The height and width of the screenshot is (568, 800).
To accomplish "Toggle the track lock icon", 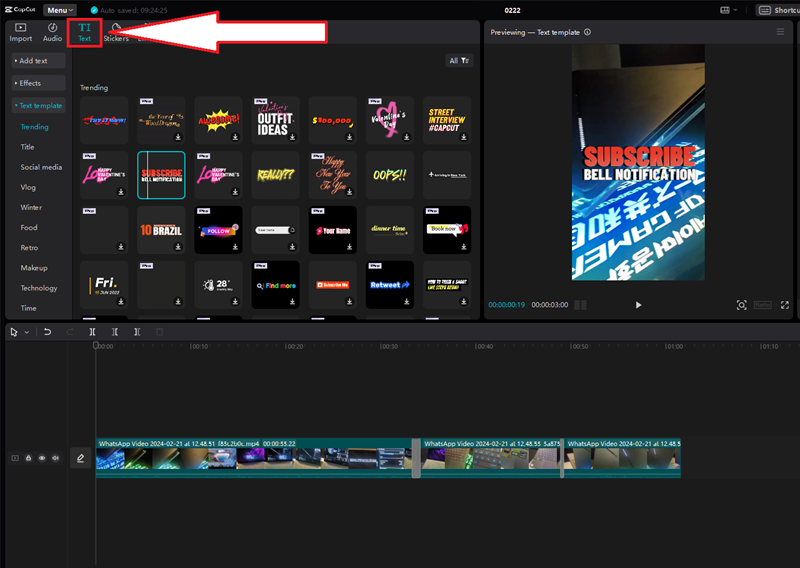I will pyautogui.click(x=28, y=458).
